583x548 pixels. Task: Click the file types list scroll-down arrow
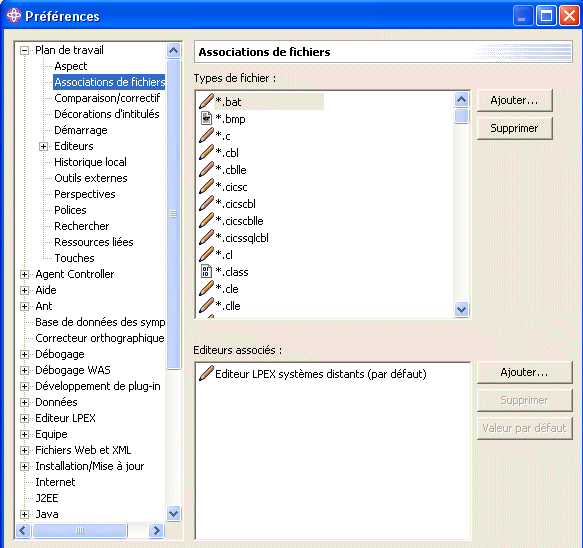[461, 309]
